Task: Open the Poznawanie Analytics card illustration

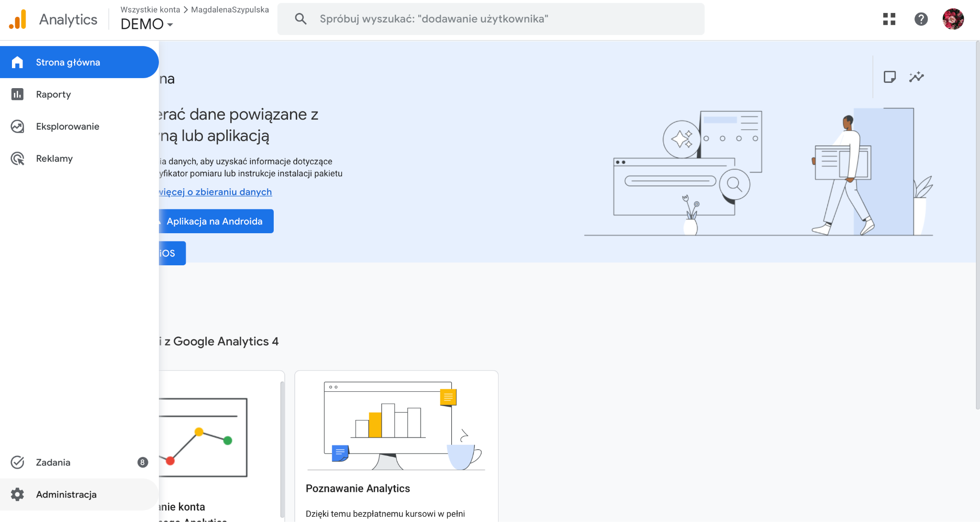Action: (396, 425)
